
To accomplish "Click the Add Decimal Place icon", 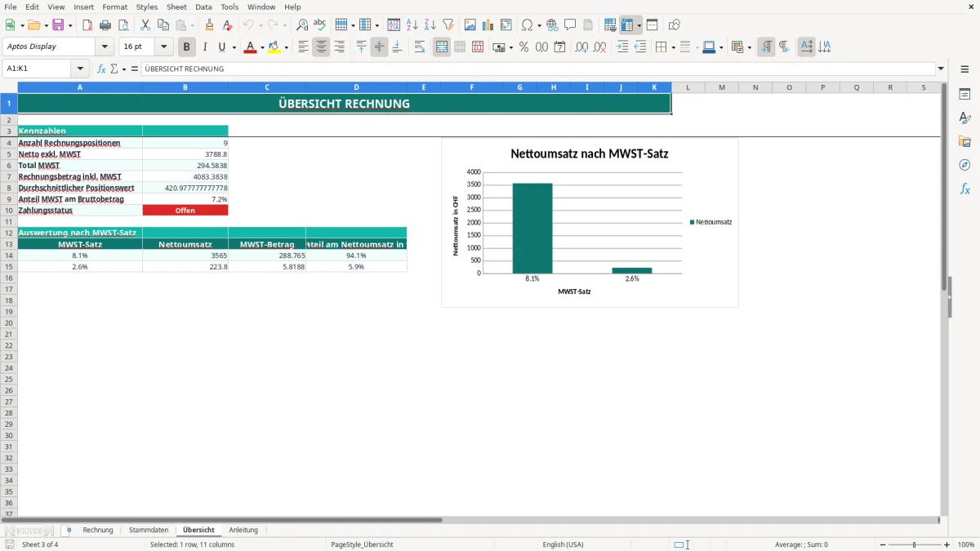I will point(582,47).
